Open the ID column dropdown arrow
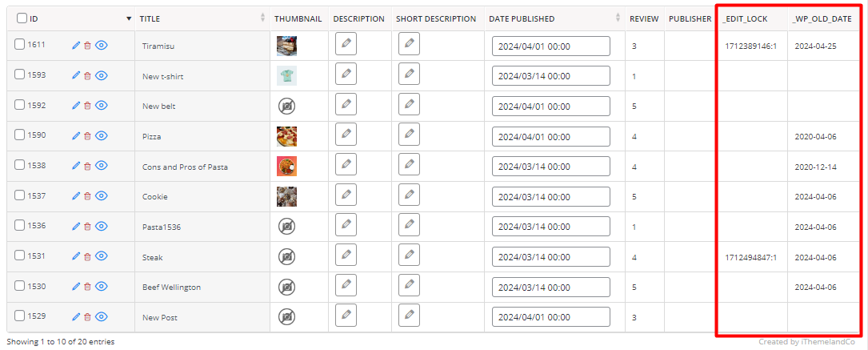The width and height of the screenshot is (868, 350). (x=129, y=19)
